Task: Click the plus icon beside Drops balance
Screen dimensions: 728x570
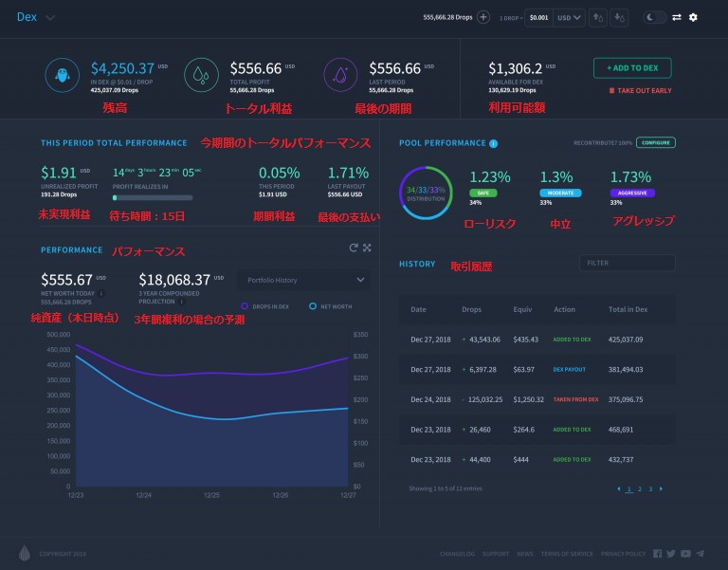Action: (x=483, y=17)
